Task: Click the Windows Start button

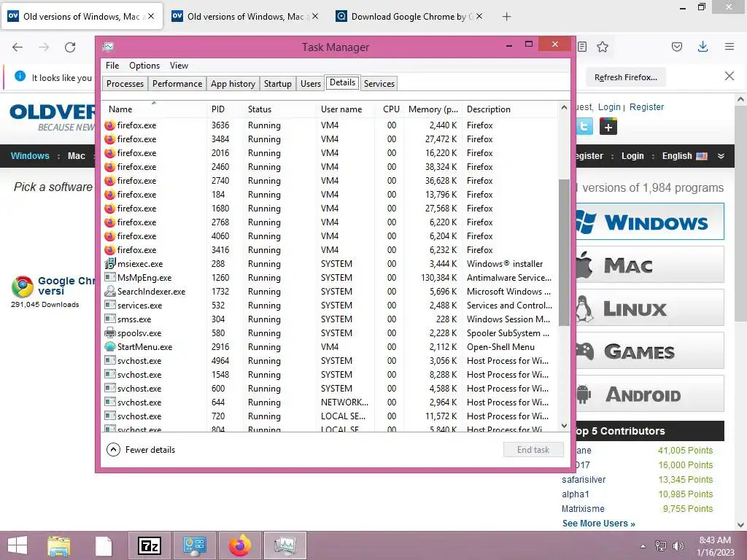Action: 18,545
